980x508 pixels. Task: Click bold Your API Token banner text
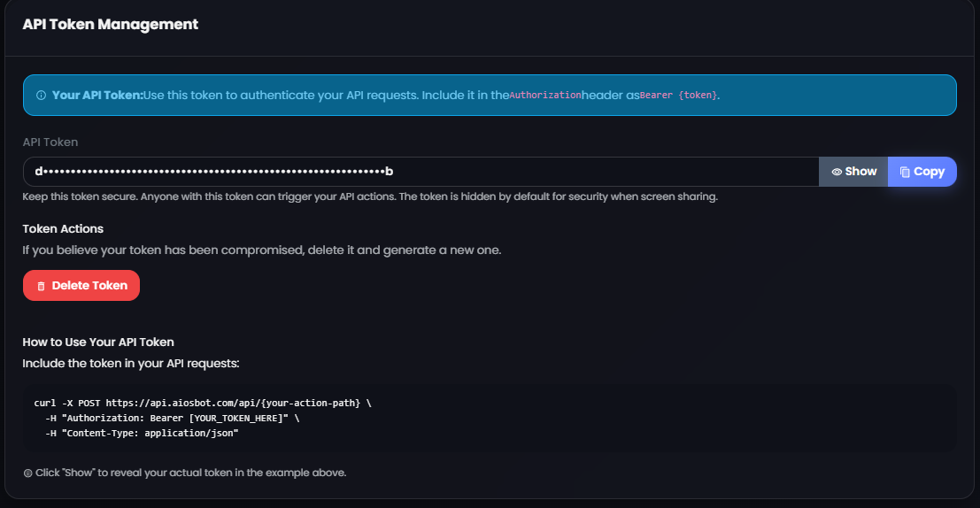[x=97, y=95]
